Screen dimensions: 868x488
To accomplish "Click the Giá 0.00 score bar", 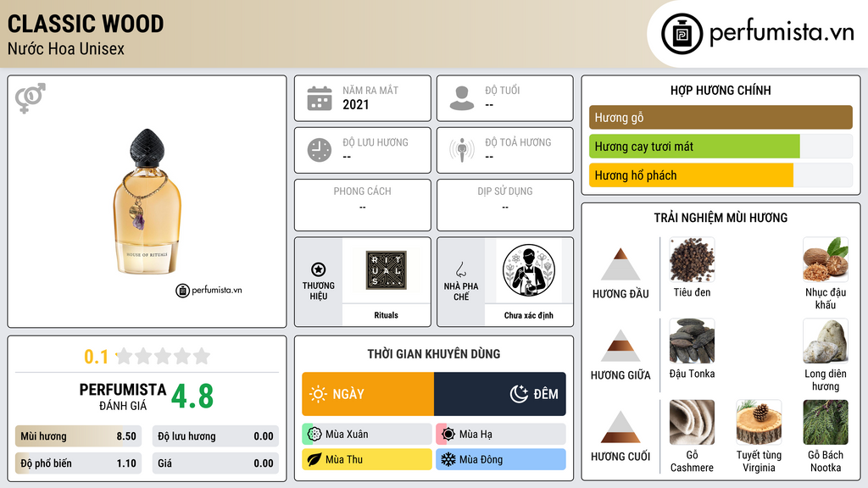I will (x=215, y=463).
